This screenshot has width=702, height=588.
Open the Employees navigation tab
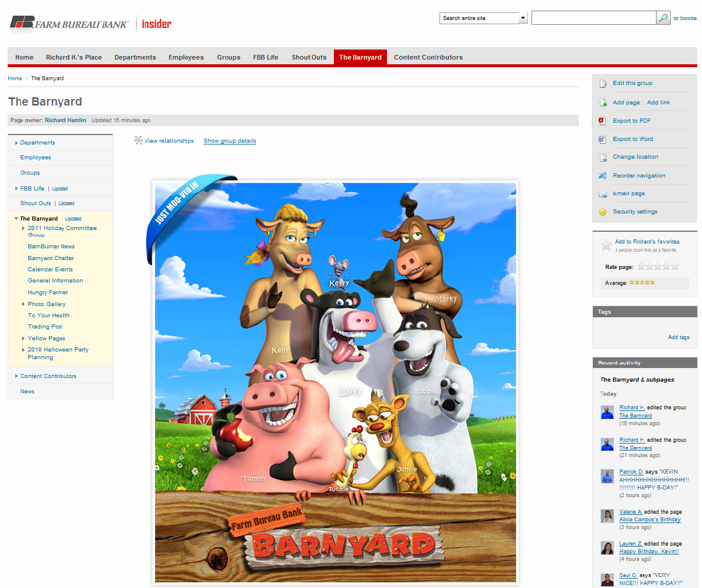(x=186, y=57)
